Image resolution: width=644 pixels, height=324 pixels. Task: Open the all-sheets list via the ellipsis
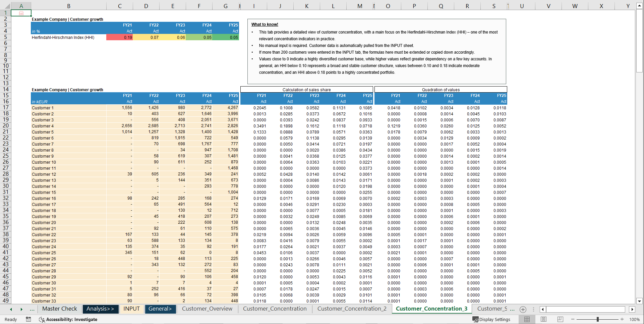[33, 309]
